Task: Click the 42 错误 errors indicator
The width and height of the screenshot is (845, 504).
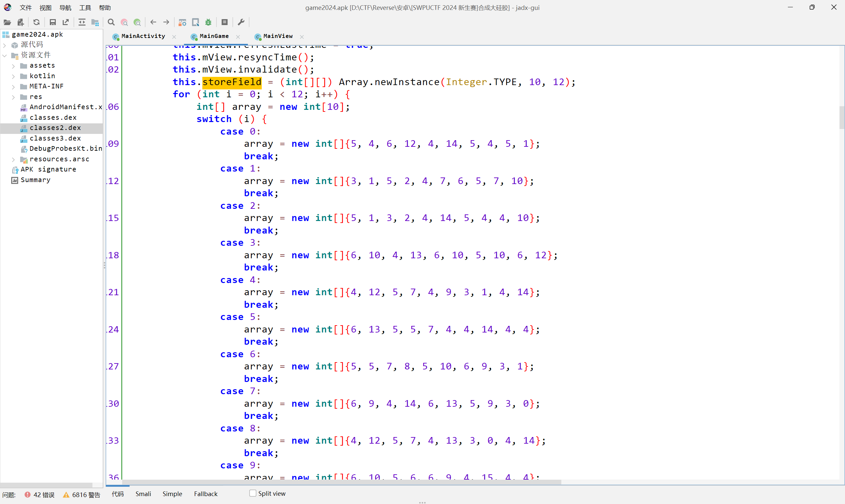Action: click(x=39, y=495)
